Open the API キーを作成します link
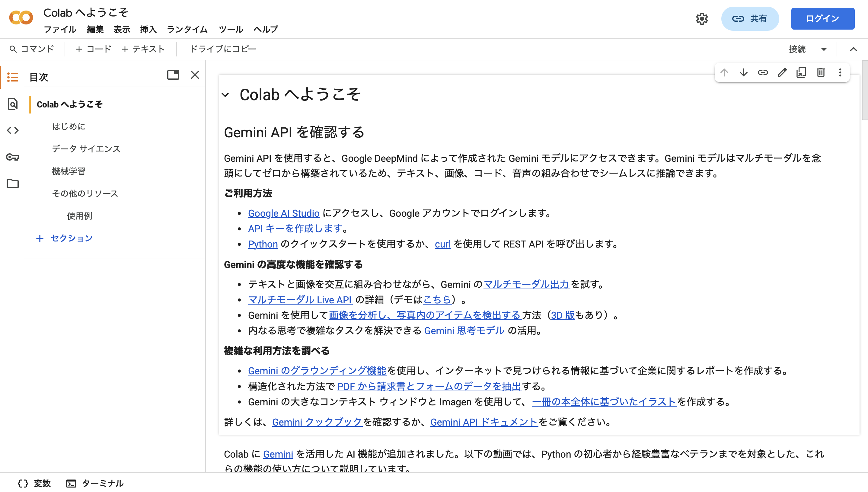Image resolution: width=868 pixels, height=492 pixels. tap(295, 229)
